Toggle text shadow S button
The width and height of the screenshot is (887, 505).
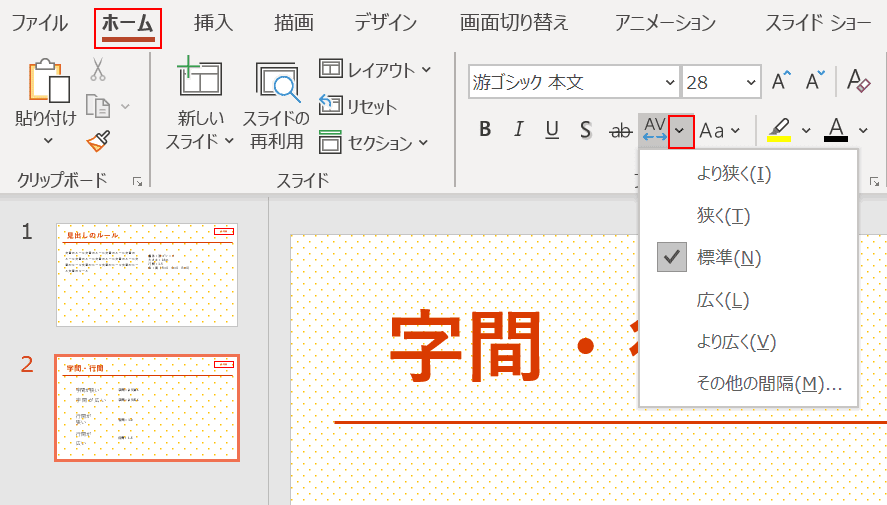[x=585, y=130]
